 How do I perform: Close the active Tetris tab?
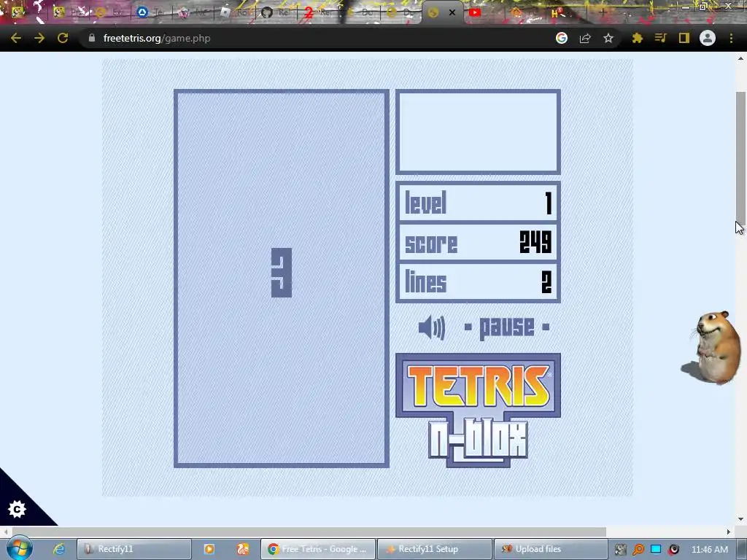point(452,12)
